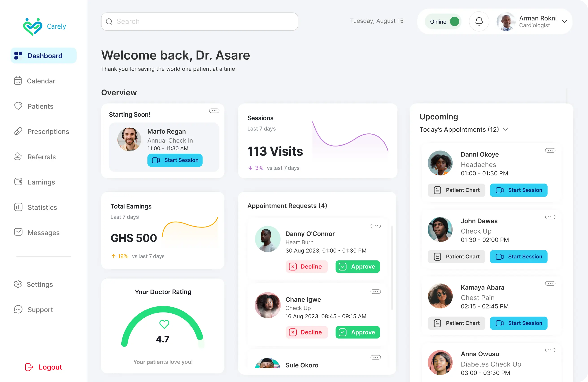Open more options for Sule Okoro request
The width and height of the screenshot is (588, 382).
376,357
